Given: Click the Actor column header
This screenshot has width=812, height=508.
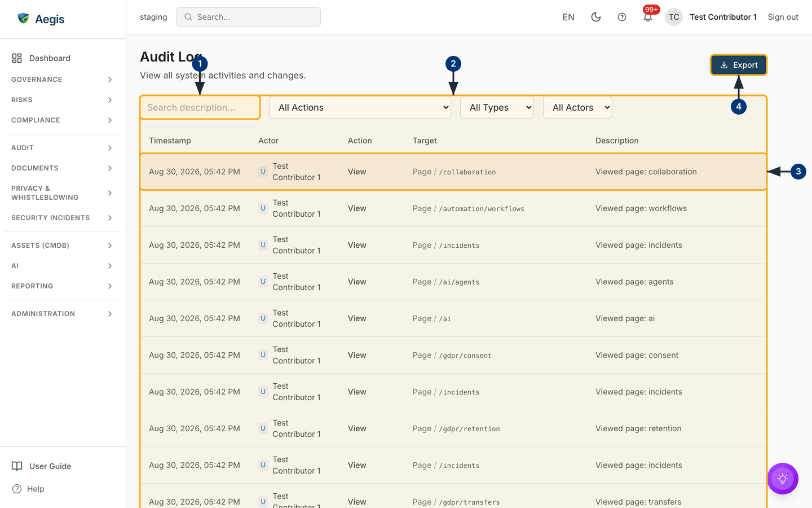Looking at the screenshot, I should (268, 141).
